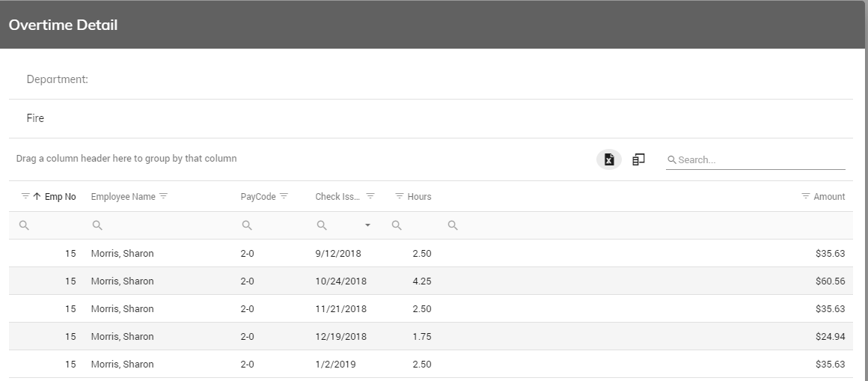This screenshot has height=381, width=868.
Task: Select search operator for Amount filter
Action: (453, 225)
